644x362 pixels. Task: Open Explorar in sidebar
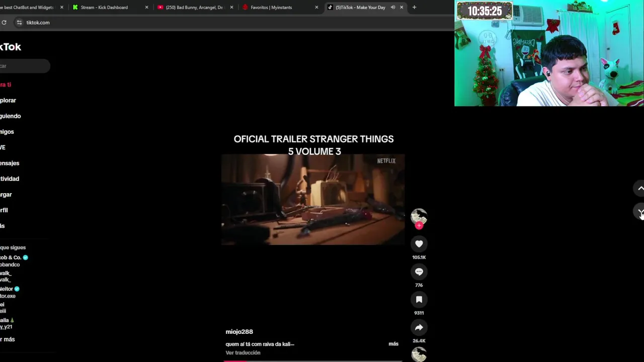coord(8,100)
